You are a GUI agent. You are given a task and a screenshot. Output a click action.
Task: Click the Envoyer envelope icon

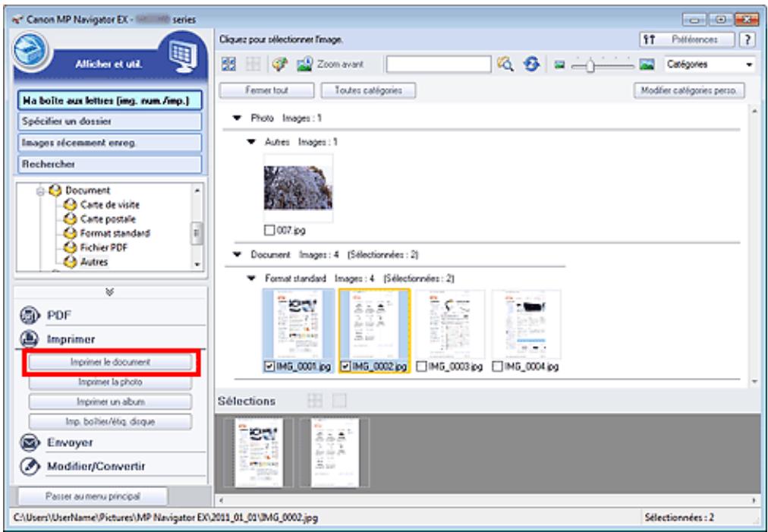tap(30, 442)
